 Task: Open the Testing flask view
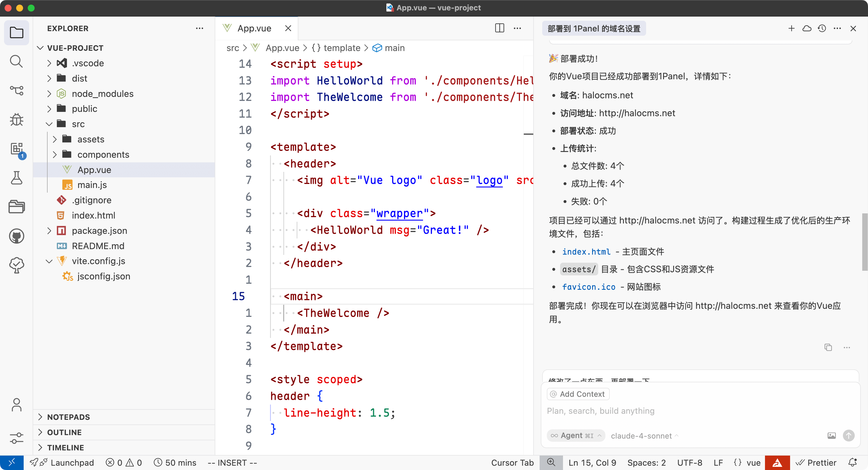(16, 178)
